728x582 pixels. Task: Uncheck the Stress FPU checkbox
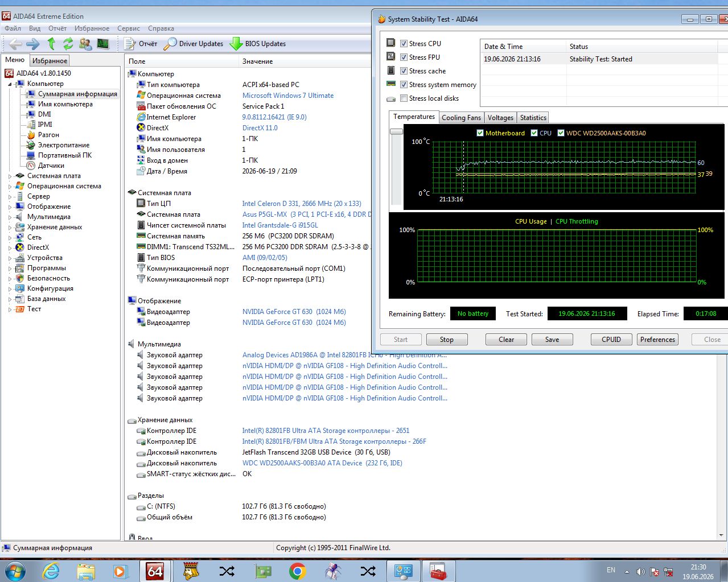404,57
